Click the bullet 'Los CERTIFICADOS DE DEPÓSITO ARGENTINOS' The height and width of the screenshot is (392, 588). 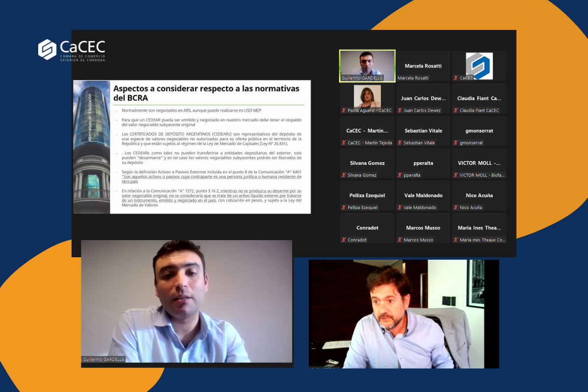[x=212, y=139]
